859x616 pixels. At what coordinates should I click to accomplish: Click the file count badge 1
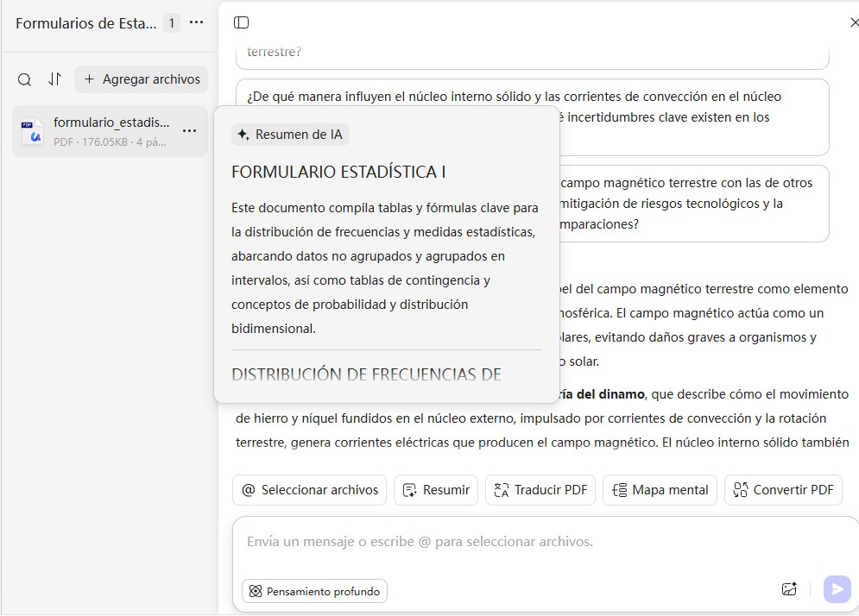click(172, 23)
